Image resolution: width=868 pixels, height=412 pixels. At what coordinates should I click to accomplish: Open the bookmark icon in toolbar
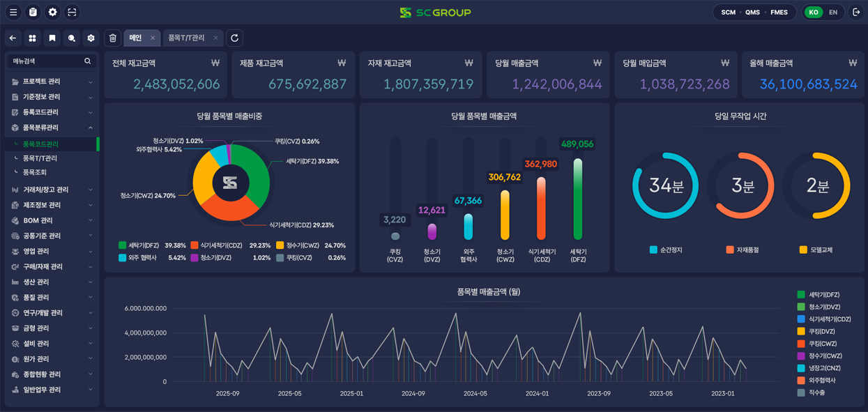coord(52,38)
